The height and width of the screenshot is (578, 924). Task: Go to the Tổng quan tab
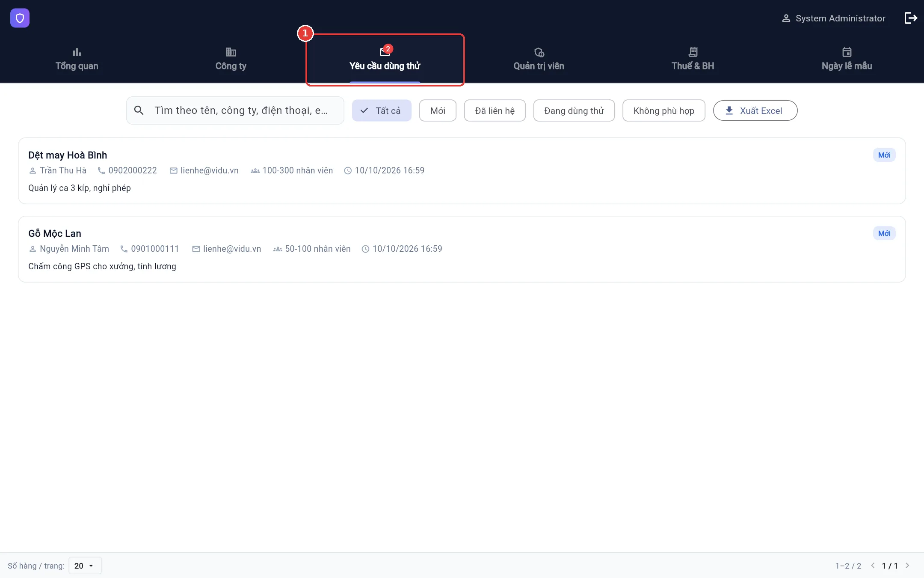[77, 59]
